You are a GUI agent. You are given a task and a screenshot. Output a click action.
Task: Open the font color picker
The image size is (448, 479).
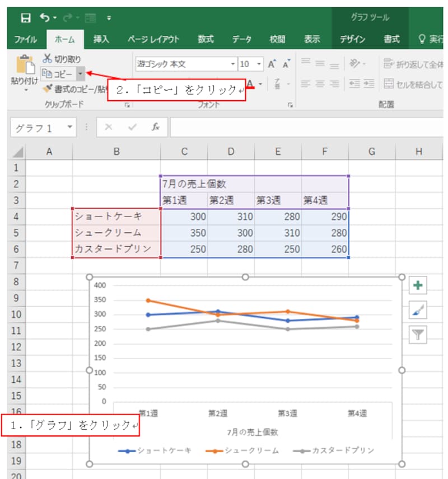pyautogui.click(x=250, y=83)
